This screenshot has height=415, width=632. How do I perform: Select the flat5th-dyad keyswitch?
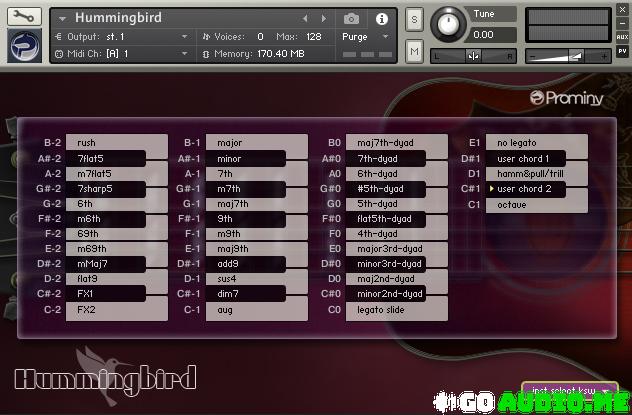(386, 219)
